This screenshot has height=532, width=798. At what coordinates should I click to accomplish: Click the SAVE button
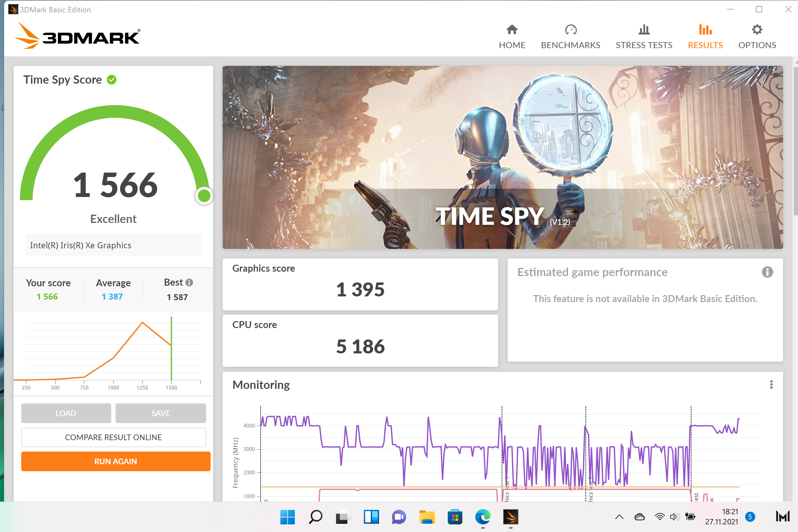(x=161, y=413)
